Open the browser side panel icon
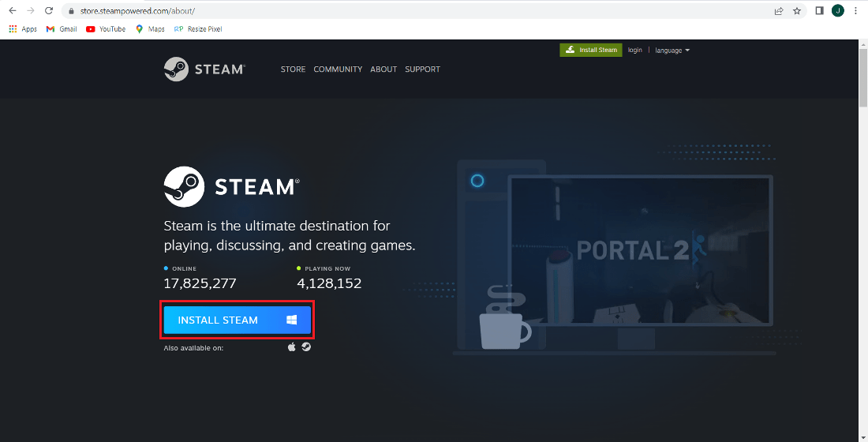The image size is (868, 442). 820,10
